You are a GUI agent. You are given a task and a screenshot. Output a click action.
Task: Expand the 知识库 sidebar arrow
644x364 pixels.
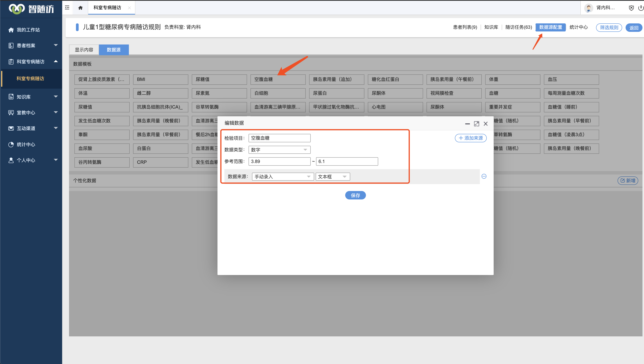coord(56,96)
